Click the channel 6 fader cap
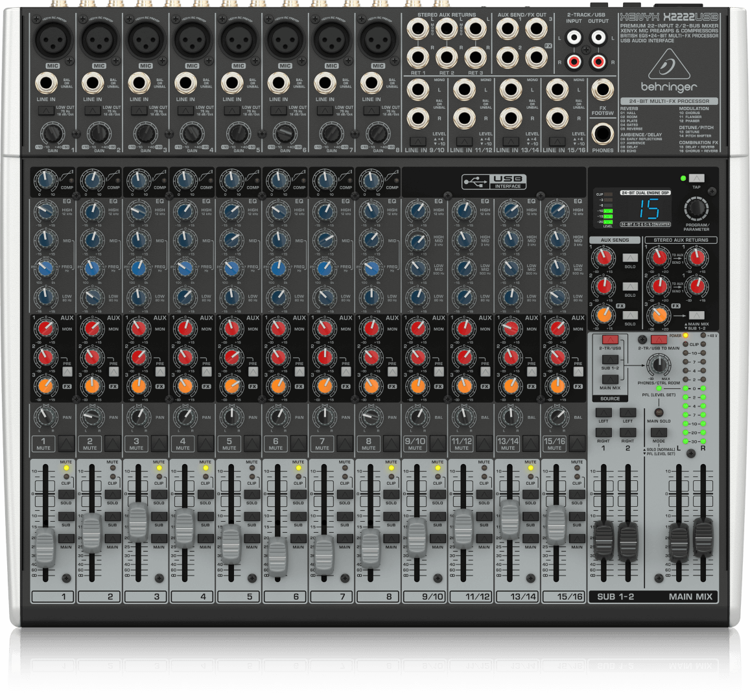Viewport: 750px width, 700px height. click(x=277, y=556)
